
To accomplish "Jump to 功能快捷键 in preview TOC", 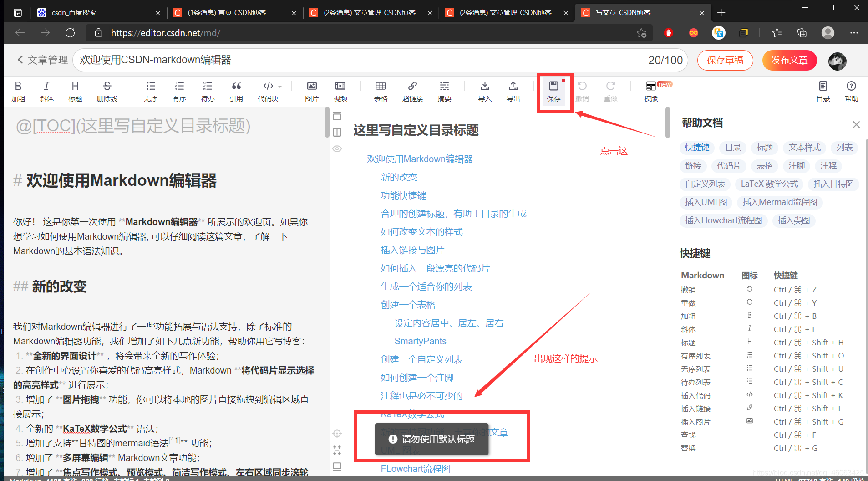I will click(x=403, y=195).
